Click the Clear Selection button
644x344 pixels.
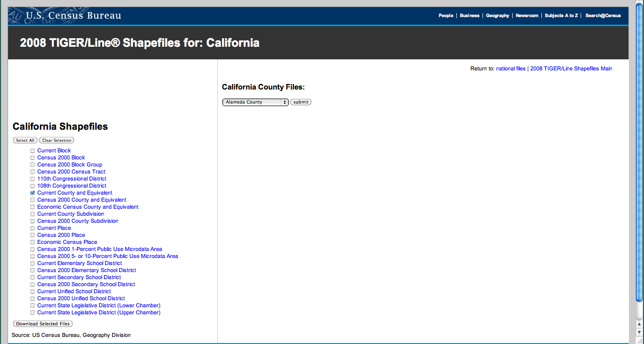click(56, 140)
